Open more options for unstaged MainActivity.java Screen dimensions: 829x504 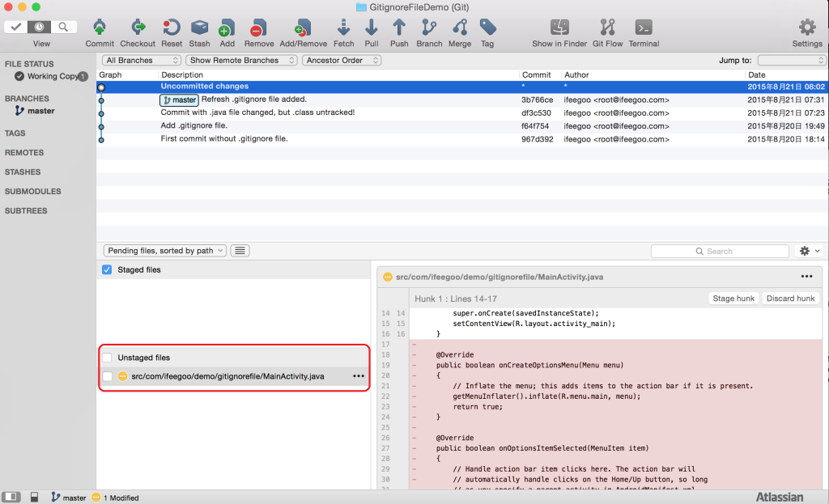[359, 376]
